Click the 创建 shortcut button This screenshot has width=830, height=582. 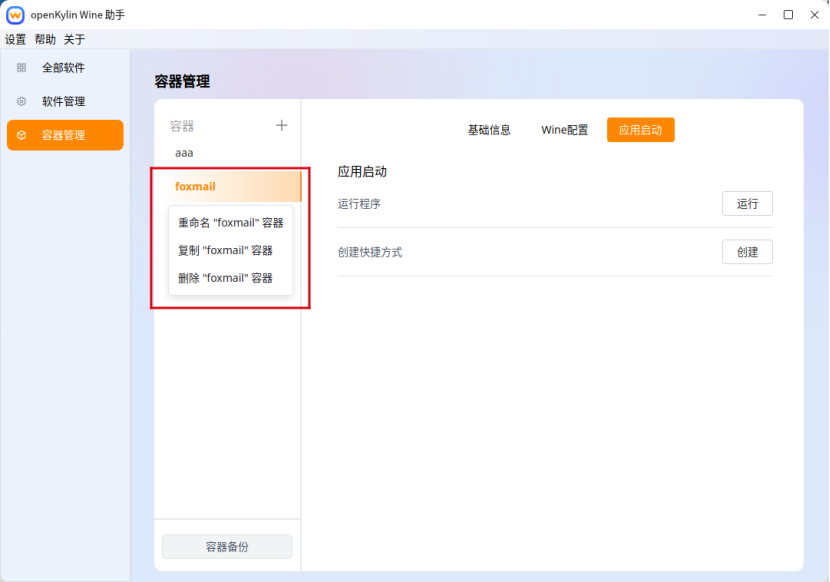(x=747, y=252)
